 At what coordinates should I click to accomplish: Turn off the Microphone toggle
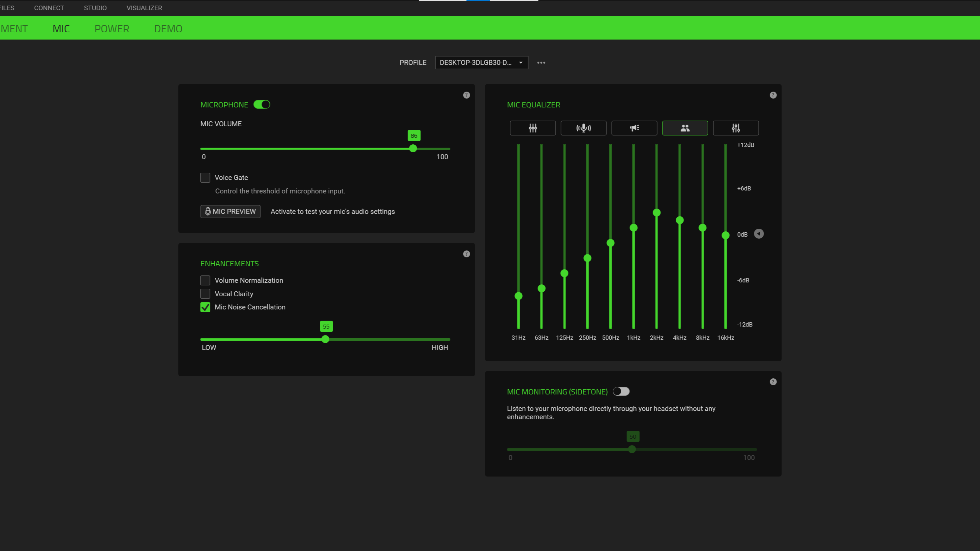click(262, 104)
